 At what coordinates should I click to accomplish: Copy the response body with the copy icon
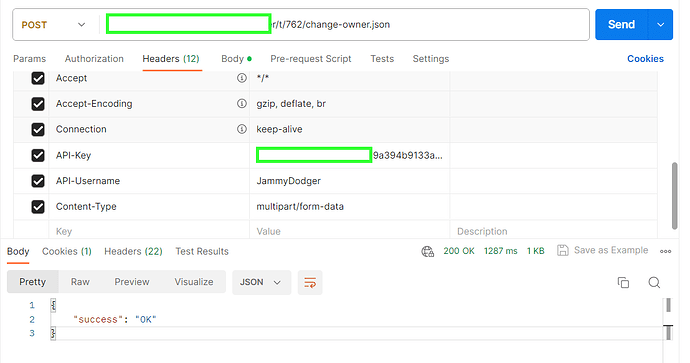click(623, 282)
